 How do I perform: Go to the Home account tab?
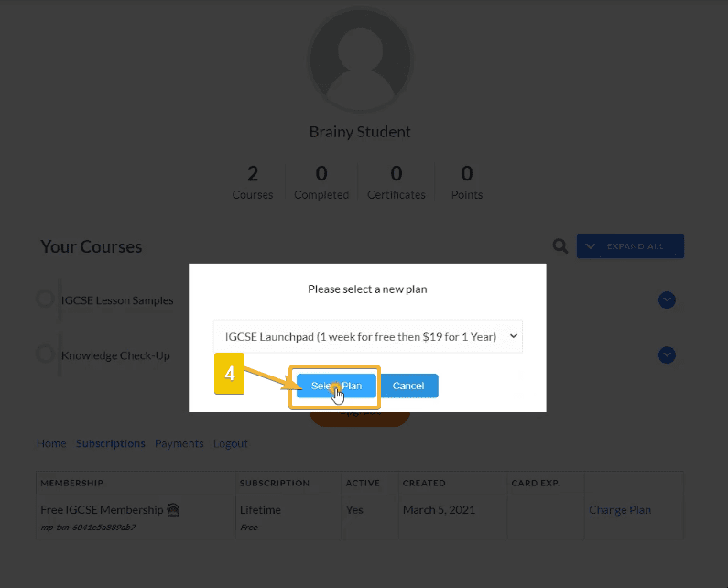click(x=51, y=443)
